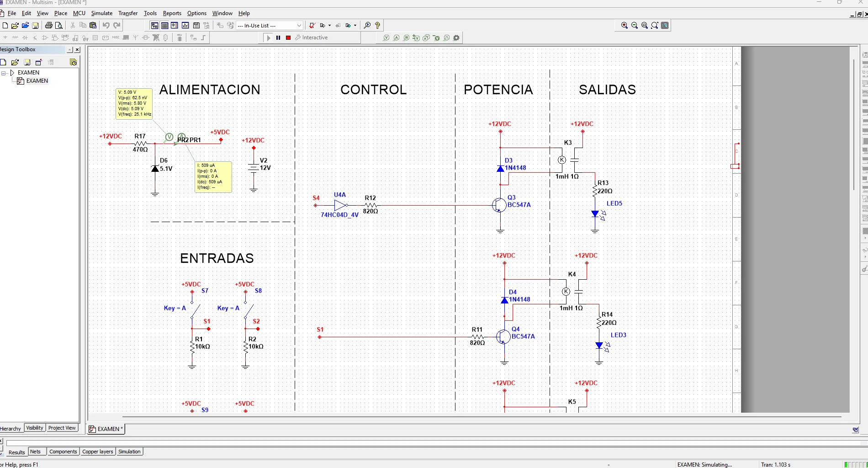Select the voltage probe tool
The width and height of the screenshot is (868, 468).
pos(386,37)
